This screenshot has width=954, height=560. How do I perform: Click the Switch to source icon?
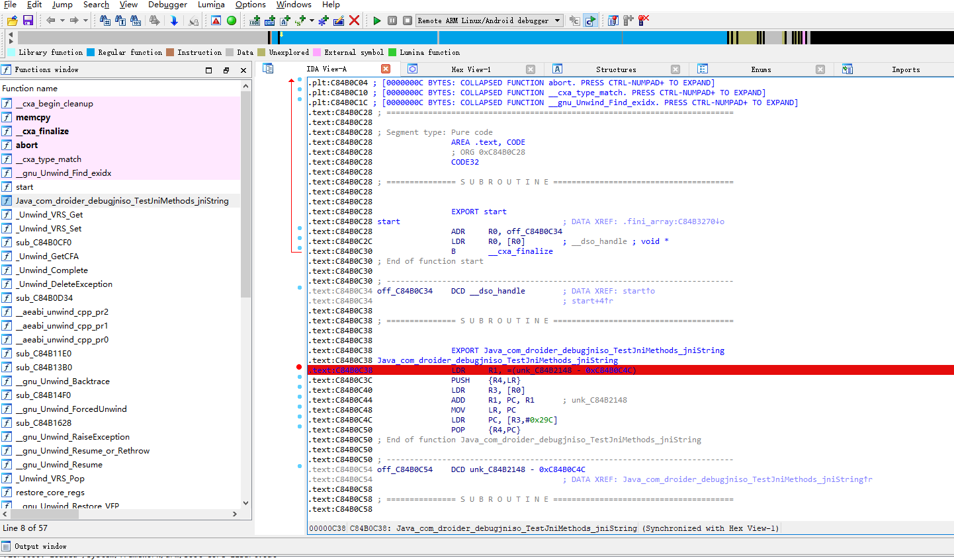tap(574, 20)
